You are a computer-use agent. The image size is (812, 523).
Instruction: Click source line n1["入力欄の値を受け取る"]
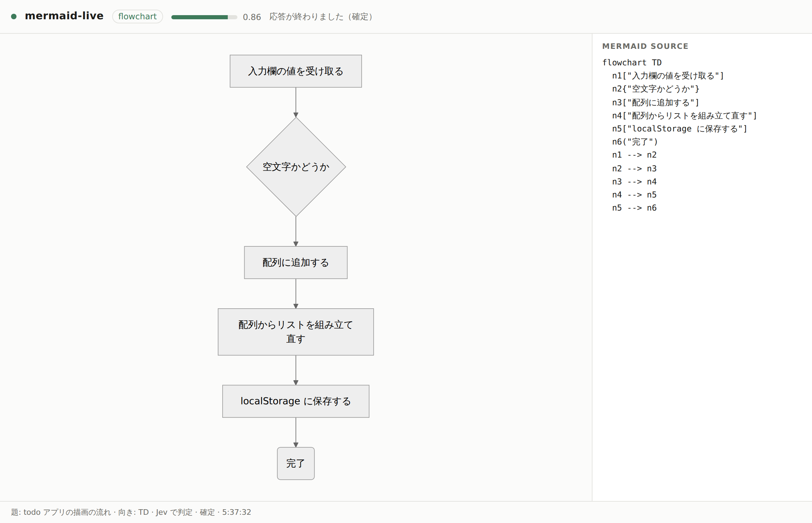tap(668, 76)
